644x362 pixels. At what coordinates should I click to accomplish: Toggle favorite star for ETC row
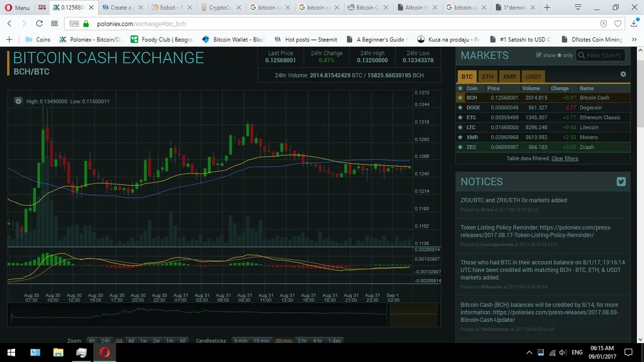[460, 117]
